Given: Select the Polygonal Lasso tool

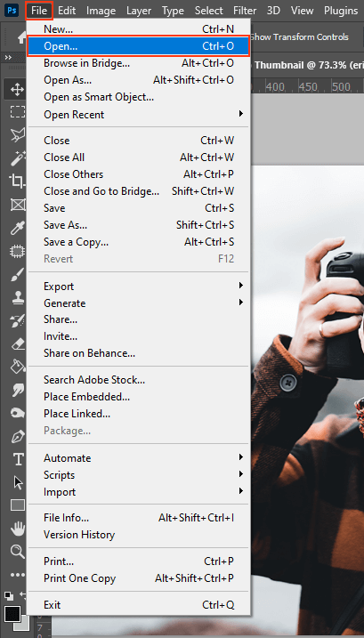Looking at the screenshot, I should (18, 133).
